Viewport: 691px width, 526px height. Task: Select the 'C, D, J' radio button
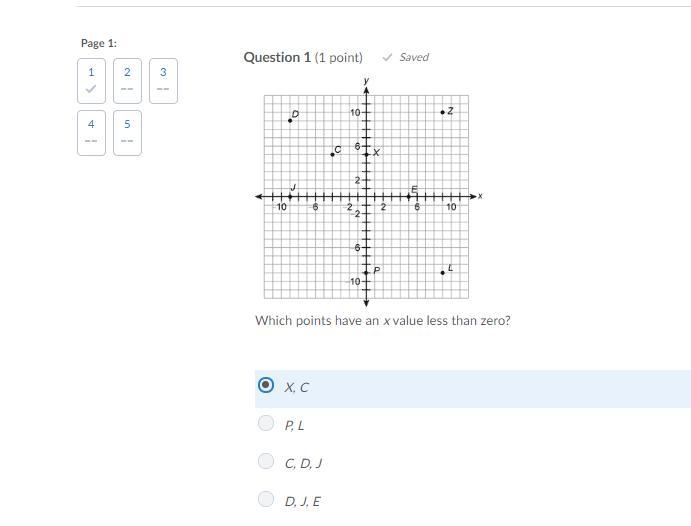coord(265,461)
